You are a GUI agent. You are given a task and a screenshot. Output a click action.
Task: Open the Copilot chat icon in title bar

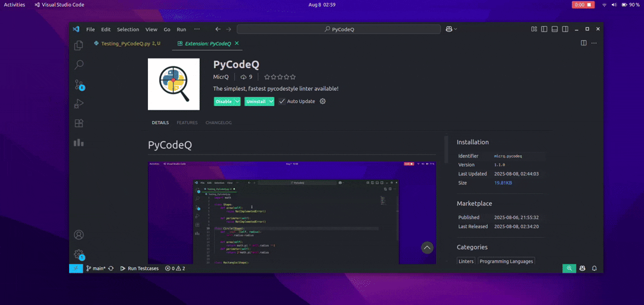point(450,29)
